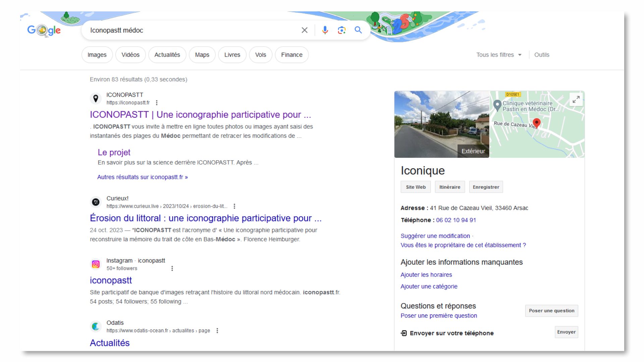Expand the Tous les filtres dropdown
Screen dimensions: 644x362
[499, 55]
